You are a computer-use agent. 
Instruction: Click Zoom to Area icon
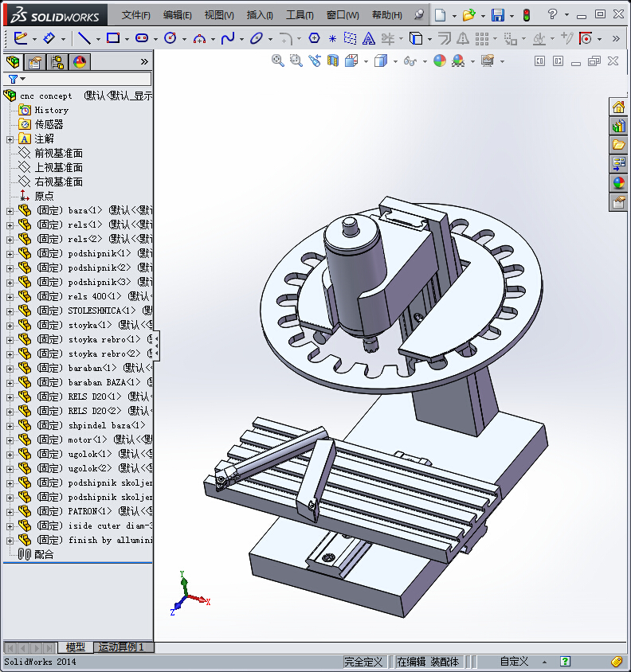tap(296, 61)
